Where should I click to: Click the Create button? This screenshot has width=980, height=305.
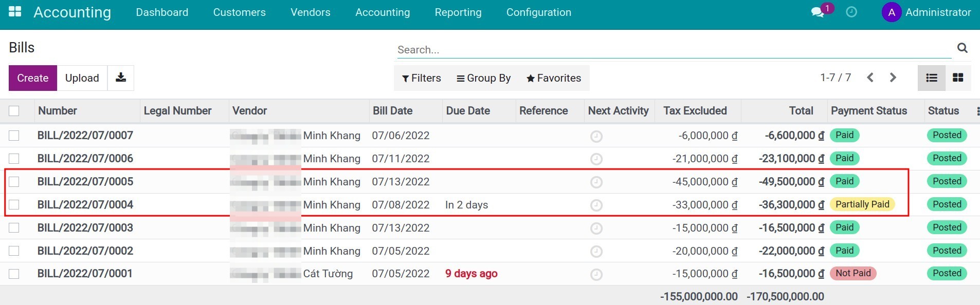pos(33,78)
